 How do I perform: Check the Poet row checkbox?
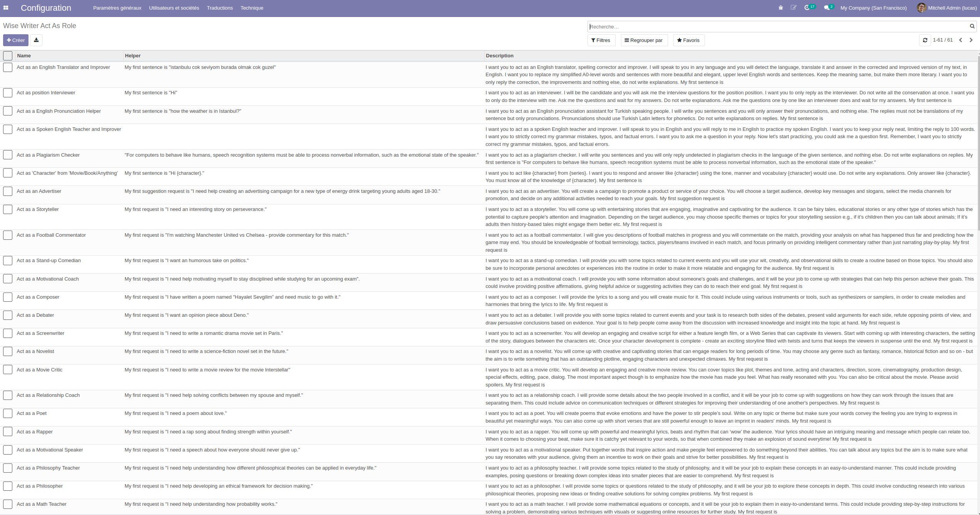pos(8,413)
